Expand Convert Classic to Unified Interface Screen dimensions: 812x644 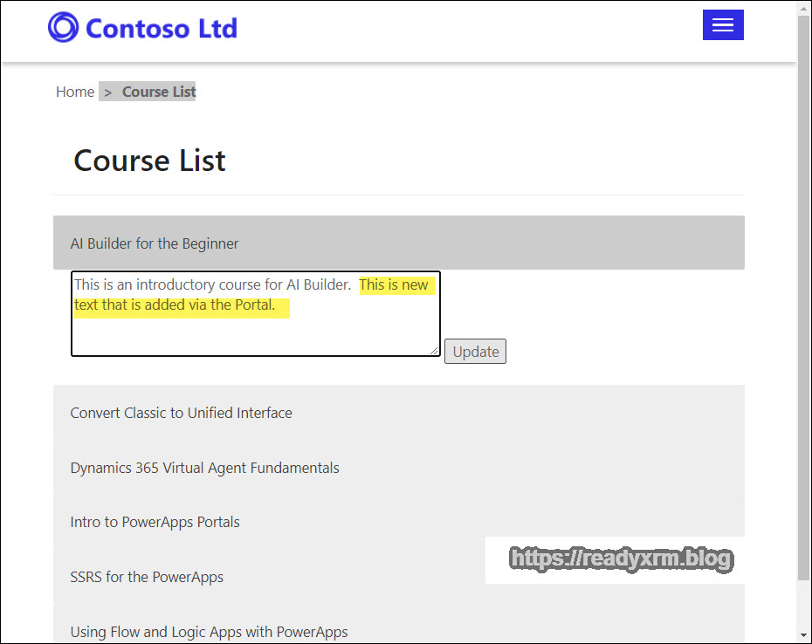(181, 413)
